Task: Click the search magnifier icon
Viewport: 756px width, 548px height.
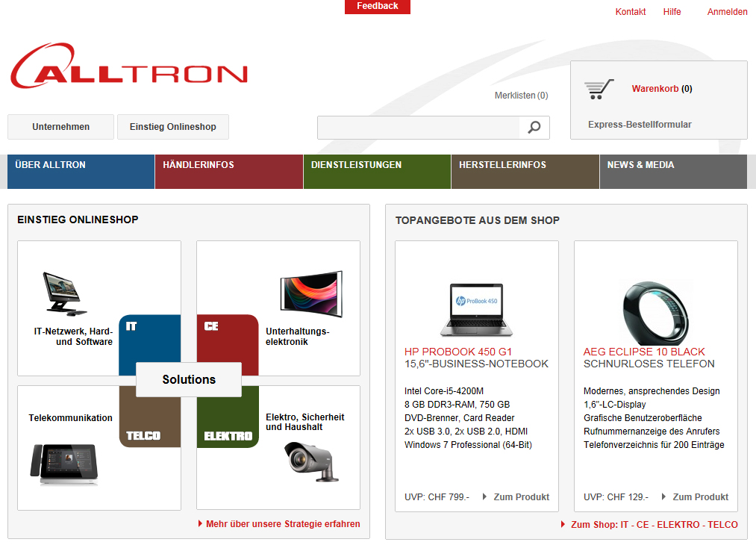Action: (534, 128)
